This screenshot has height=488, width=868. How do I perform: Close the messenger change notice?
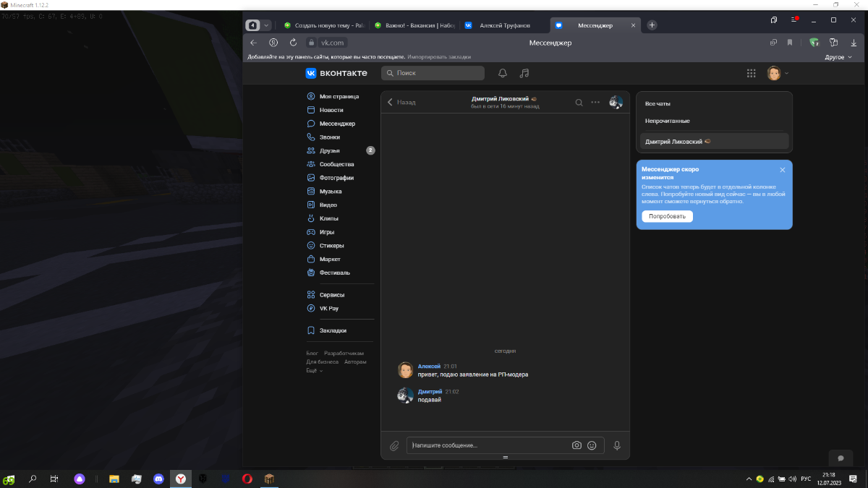pos(783,170)
